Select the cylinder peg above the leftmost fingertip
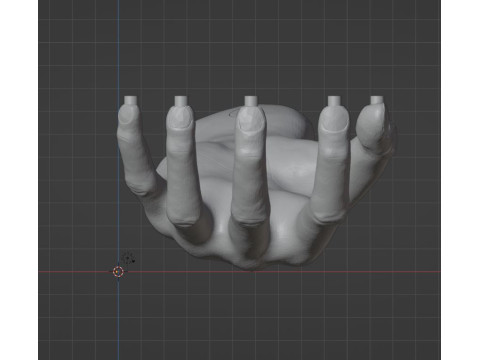 (131, 101)
